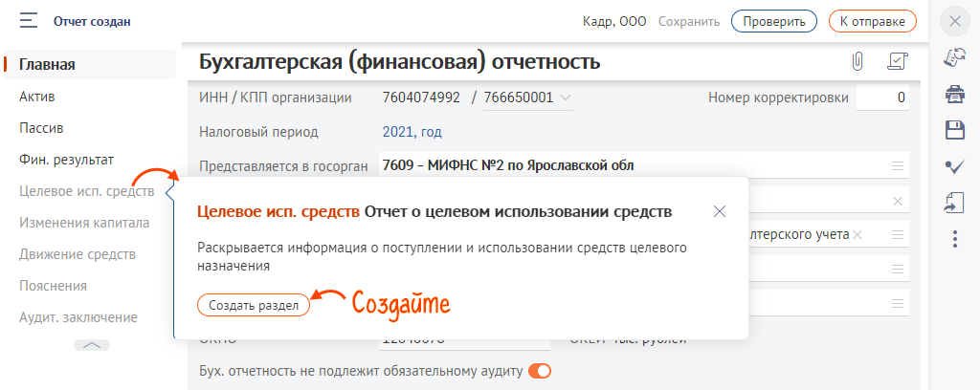
Task: Open list for the MIFNS tax office field
Action: tap(898, 165)
